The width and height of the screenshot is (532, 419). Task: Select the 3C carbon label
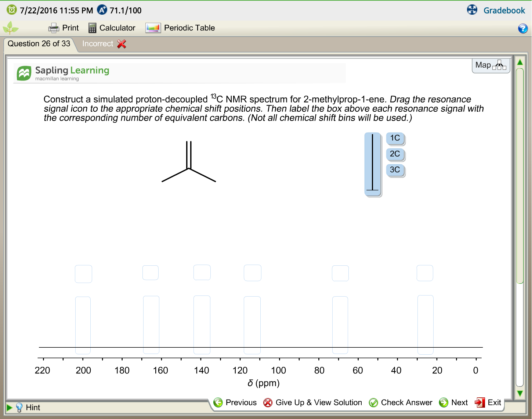pos(395,170)
